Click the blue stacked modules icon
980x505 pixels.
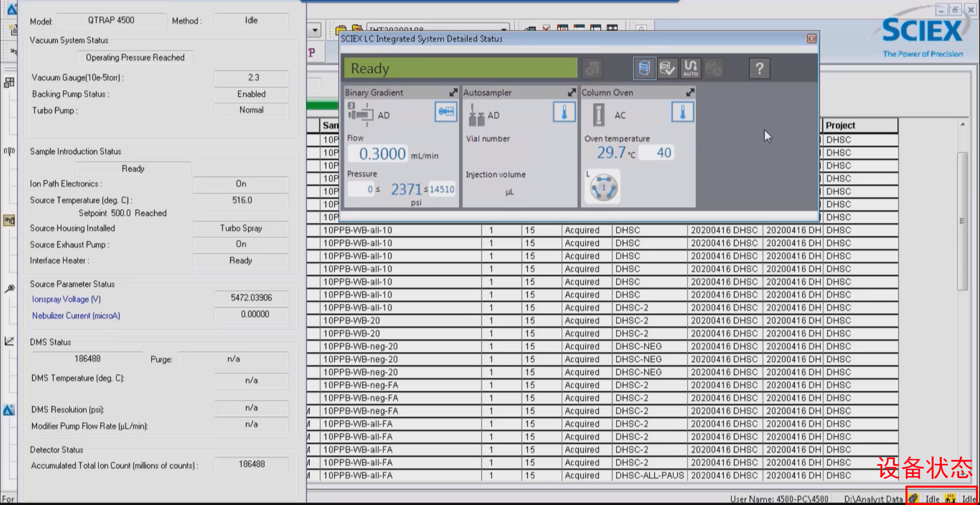point(644,68)
